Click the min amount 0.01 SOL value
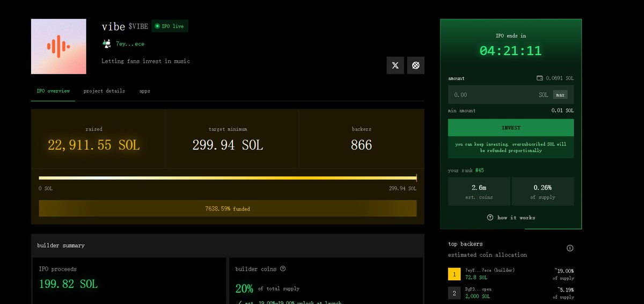Image resolution: width=644 pixels, height=304 pixels. tap(562, 111)
